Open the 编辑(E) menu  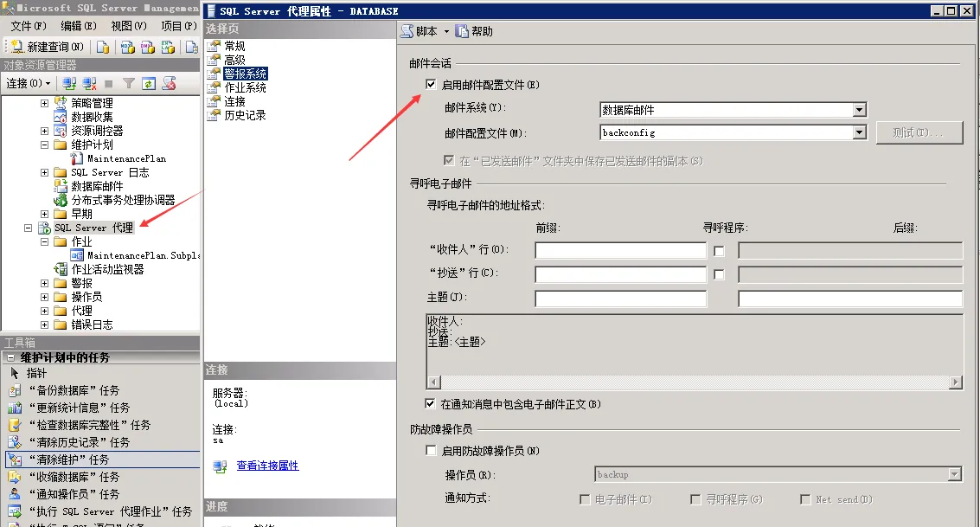click(x=78, y=26)
